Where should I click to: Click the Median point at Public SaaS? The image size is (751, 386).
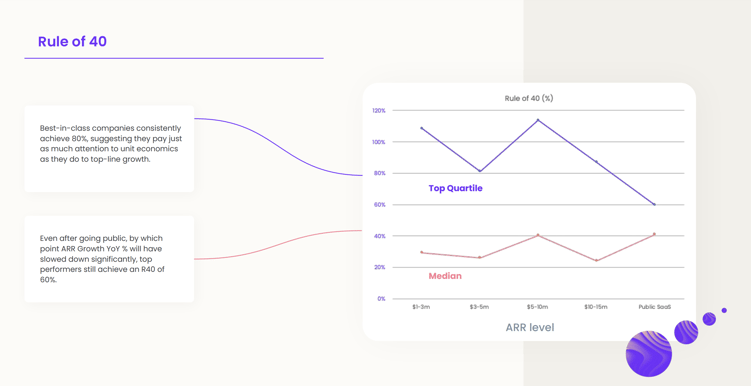tap(654, 234)
